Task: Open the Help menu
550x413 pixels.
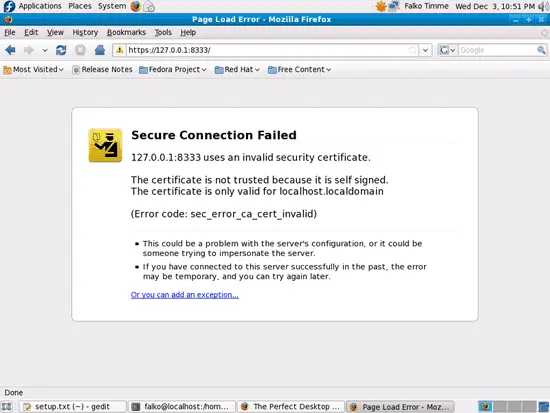Action: point(188,32)
